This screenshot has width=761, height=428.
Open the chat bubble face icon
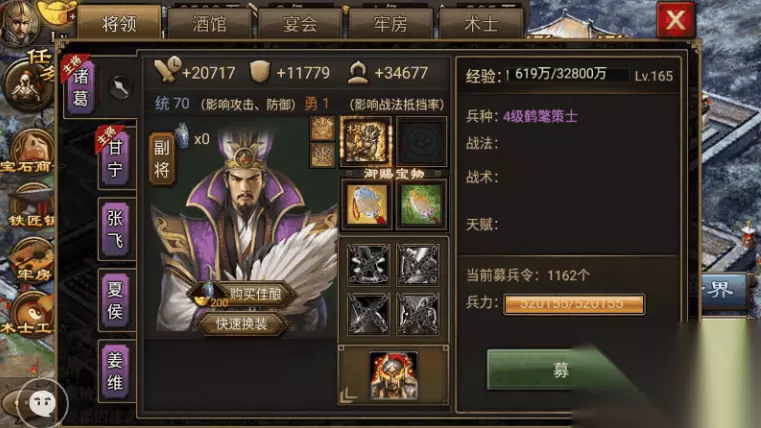[x=42, y=403]
